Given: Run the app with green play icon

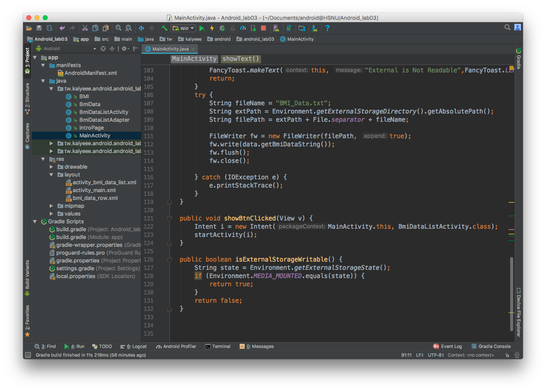Looking at the screenshot, I should tap(202, 28).
